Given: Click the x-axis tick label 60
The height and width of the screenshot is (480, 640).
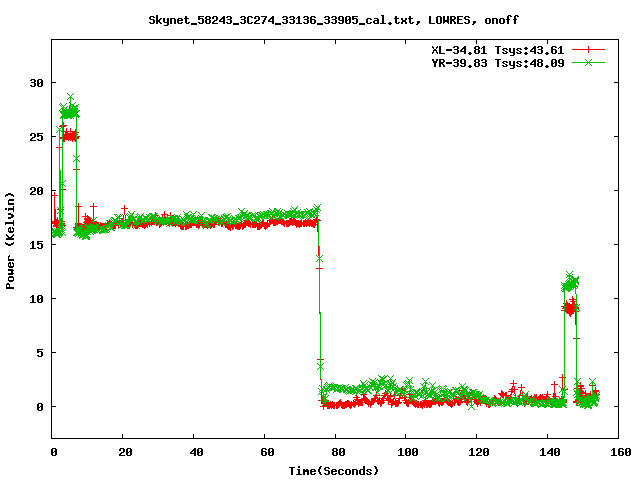Looking at the screenshot, I should (267, 452).
